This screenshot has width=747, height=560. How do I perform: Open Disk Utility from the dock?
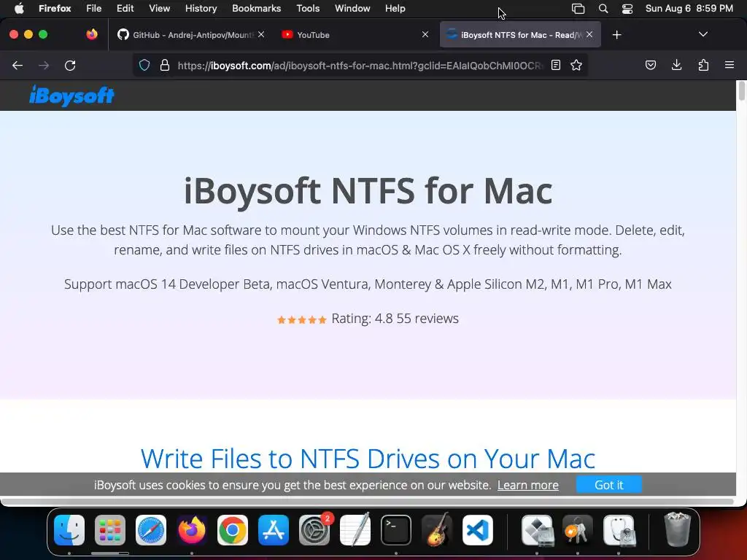click(x=619, y=529)
